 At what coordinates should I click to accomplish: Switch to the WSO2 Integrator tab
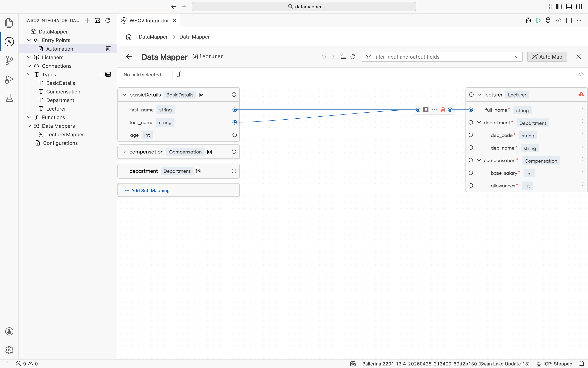(x=149, y=20)
